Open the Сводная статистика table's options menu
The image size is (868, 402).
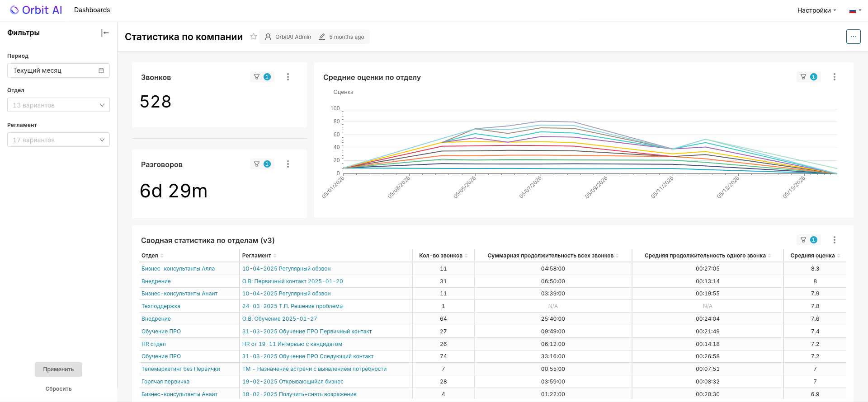pos(835,240)
